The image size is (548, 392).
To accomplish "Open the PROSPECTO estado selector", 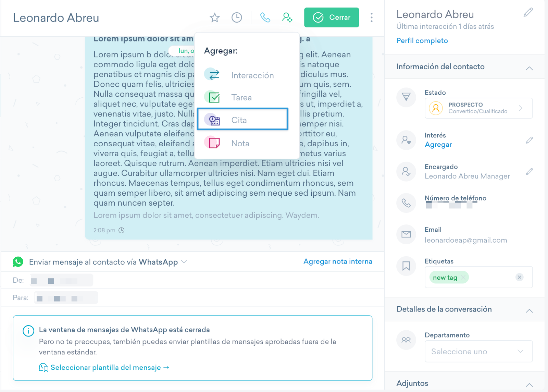I will coord(478,108).
